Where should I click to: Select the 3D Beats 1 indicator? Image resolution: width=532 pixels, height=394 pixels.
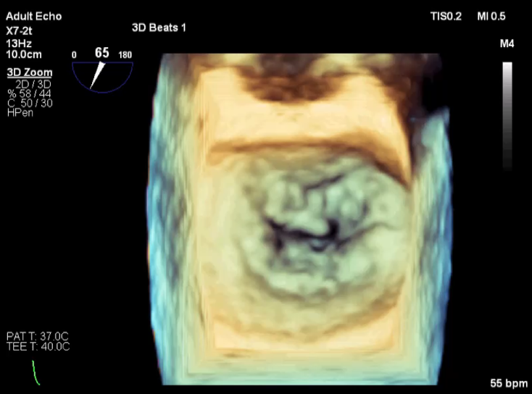(158, 28)
